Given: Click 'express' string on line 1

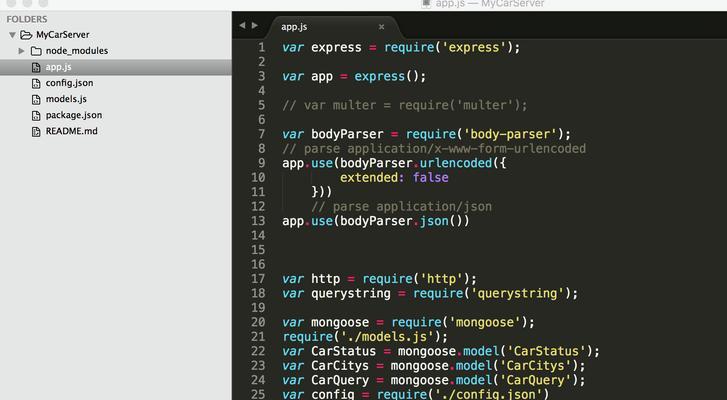Looking at the screenshot, I should (x=474, y=48).
